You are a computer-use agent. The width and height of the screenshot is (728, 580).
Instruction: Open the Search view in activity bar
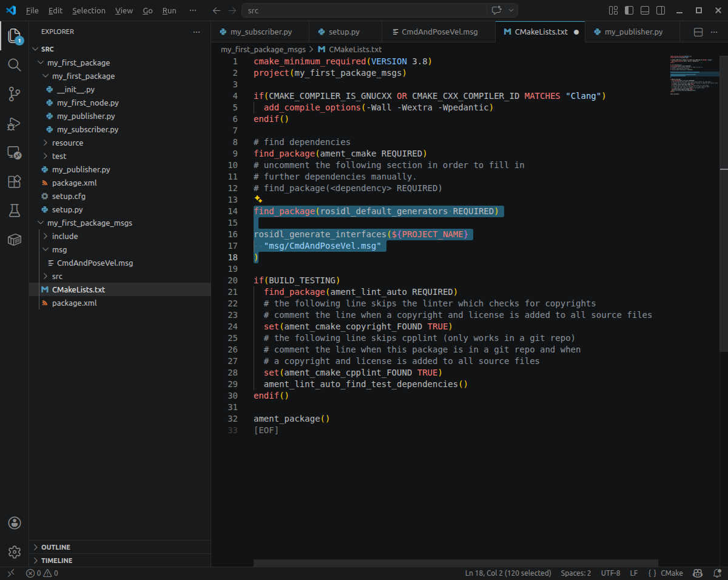coord(15,64)
